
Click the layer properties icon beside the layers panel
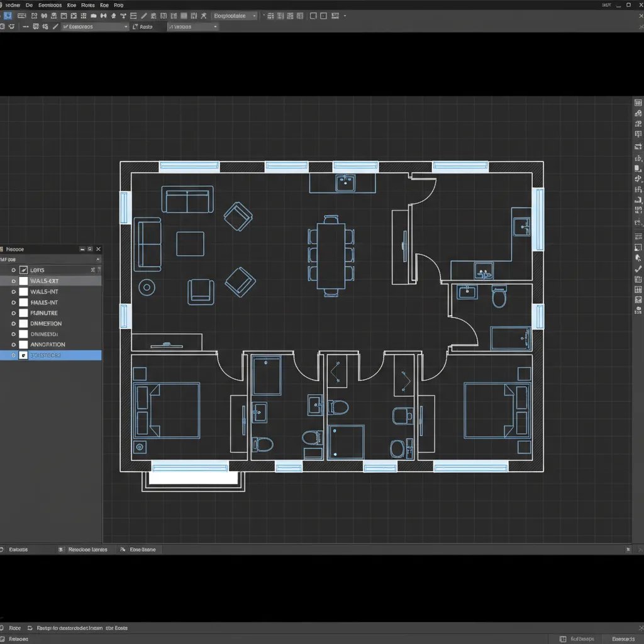coord(93,270)
